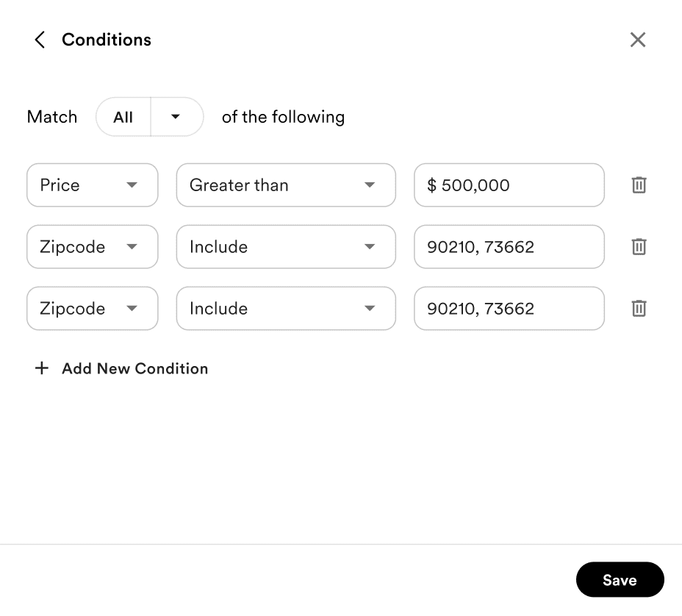
Task: Focus the second condition's zipcode value field
Action: click(509, 247)
